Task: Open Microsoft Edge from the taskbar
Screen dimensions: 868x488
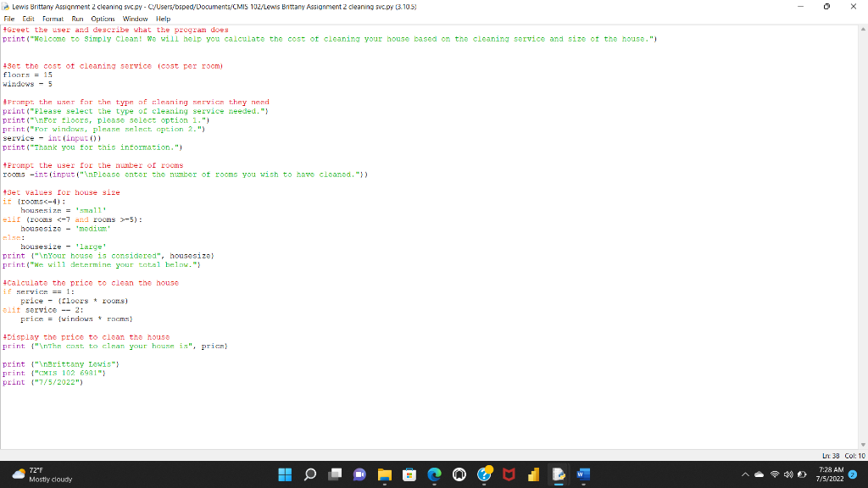Action: click(434, 474)
